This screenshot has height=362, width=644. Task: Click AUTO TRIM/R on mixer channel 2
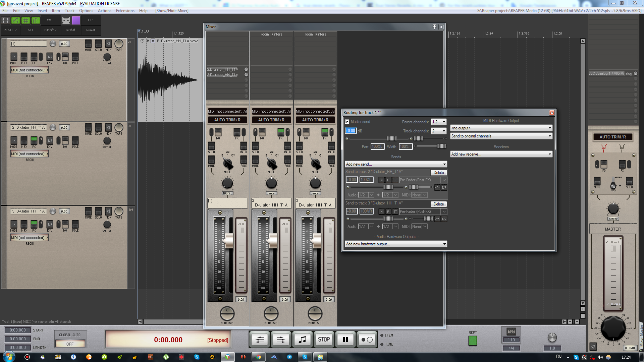(x=271, y=120)
